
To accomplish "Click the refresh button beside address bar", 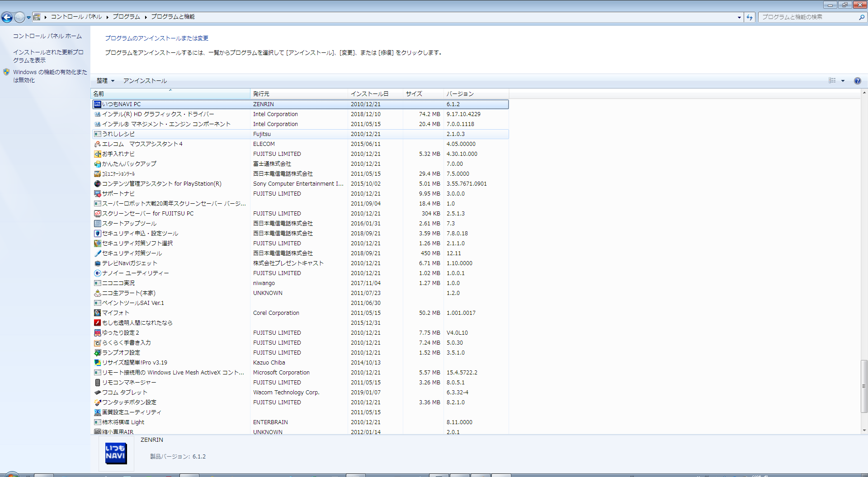I will point(750,17).
